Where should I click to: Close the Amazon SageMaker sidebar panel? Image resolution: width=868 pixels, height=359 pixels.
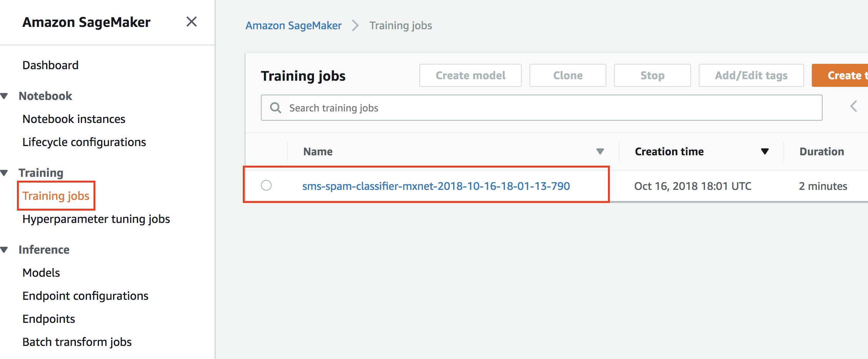click(192, 22)
